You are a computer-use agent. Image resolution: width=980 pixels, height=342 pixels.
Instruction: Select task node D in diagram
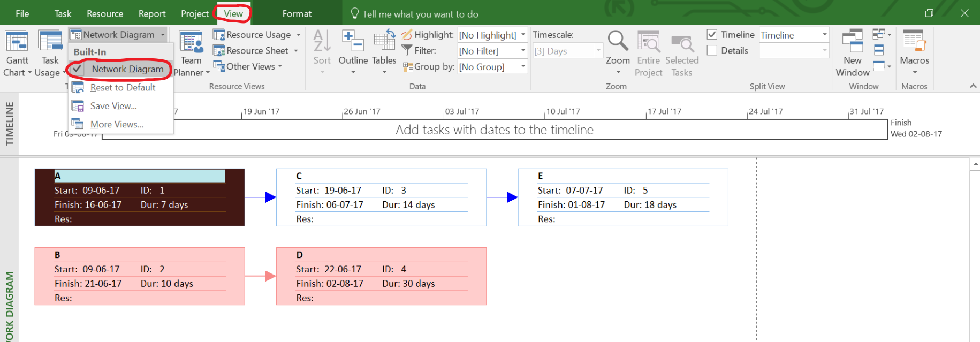tap(381, 276)
